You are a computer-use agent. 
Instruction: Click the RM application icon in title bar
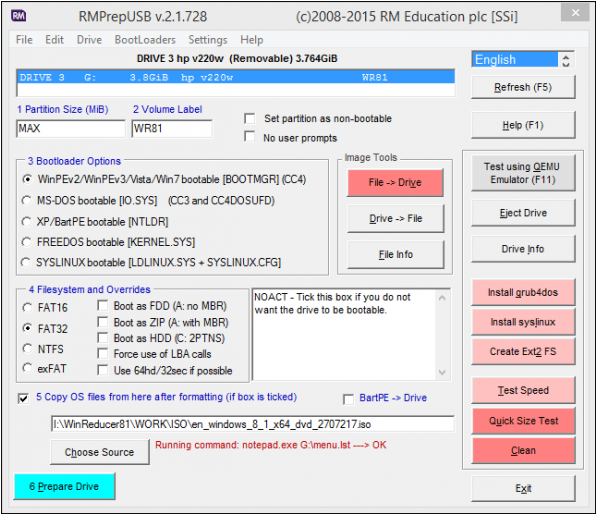tap(19, 16)
